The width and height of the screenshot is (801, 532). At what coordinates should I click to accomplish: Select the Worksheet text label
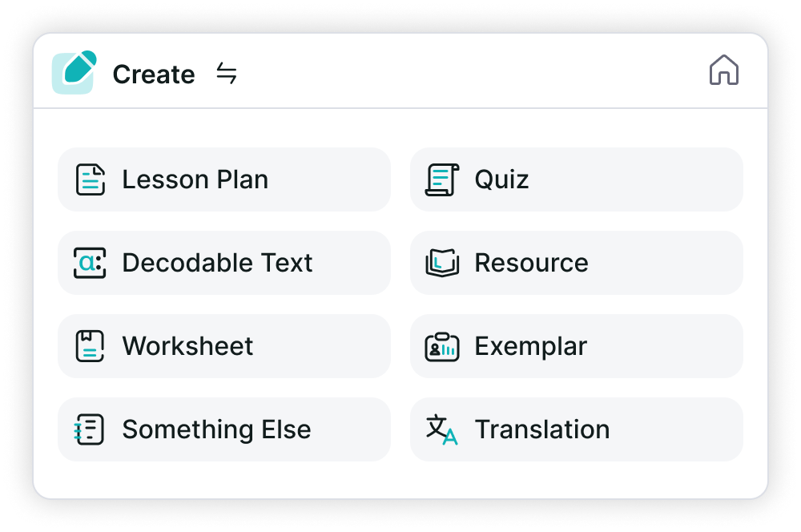[x=187, y=346]
